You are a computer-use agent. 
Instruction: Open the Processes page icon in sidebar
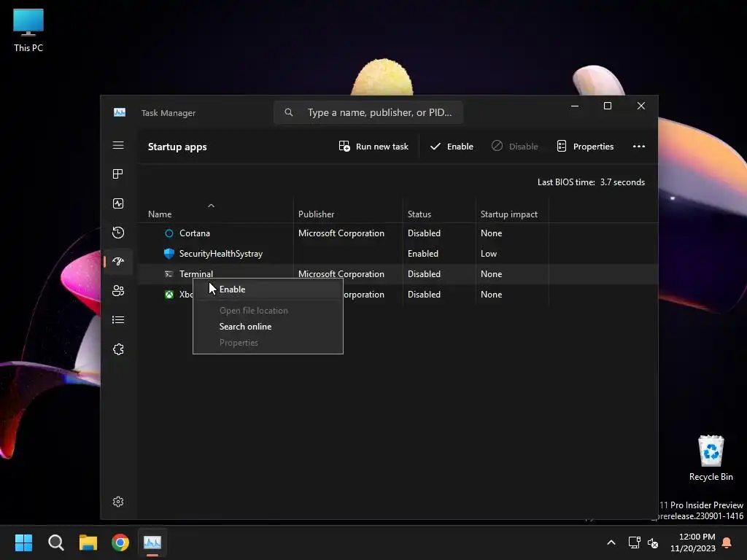coord(118,174)
